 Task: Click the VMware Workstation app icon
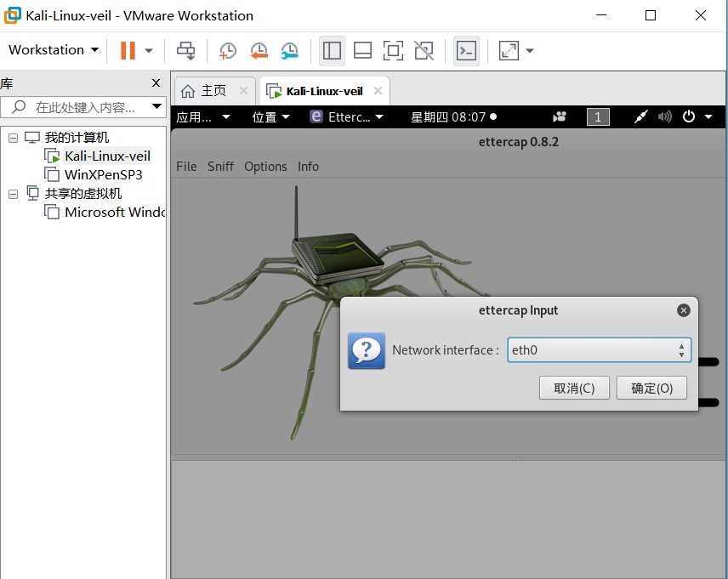13,15
